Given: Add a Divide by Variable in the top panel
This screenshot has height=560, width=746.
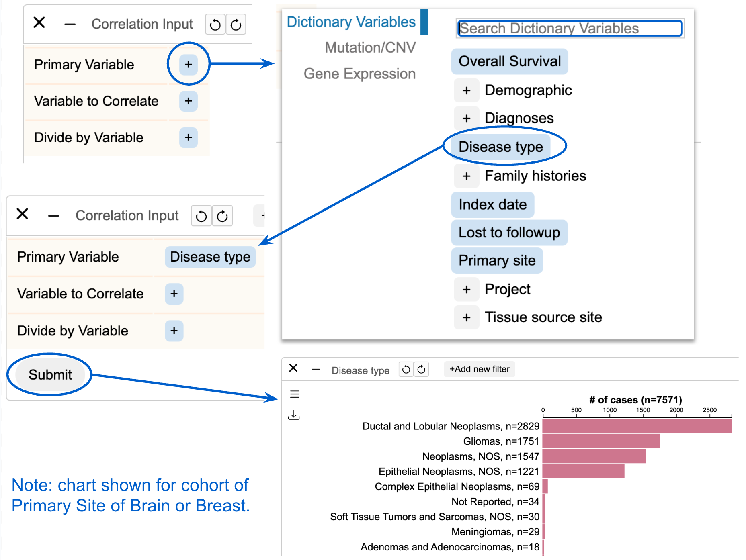Looking at the screenshot, I should point(188,137).
